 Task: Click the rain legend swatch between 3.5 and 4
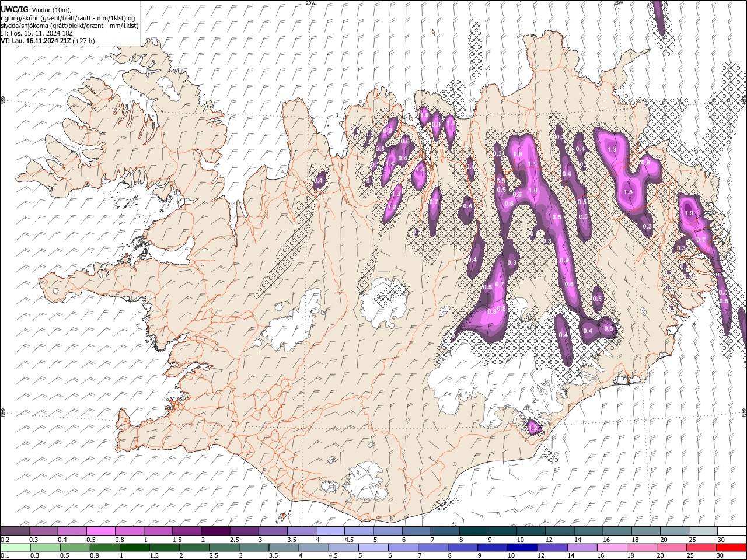(x=284, y=548)
